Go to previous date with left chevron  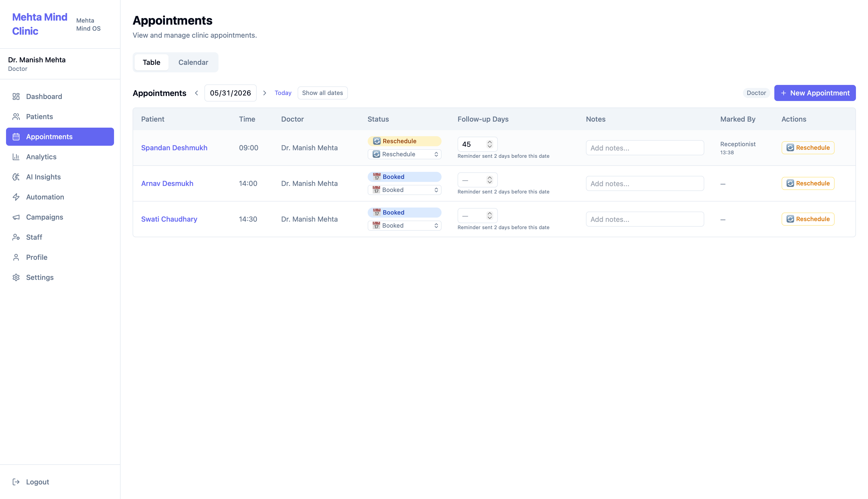click(197, 93)
